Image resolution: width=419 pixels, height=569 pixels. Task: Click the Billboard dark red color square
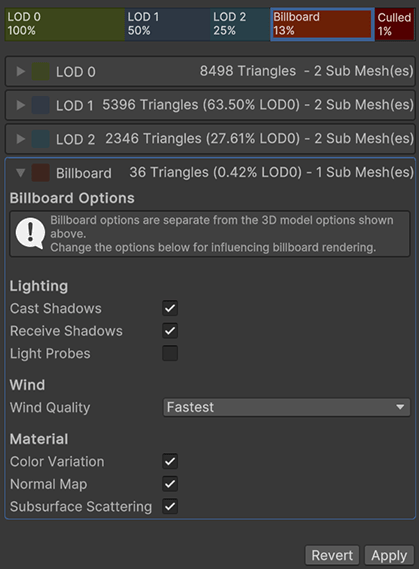40,173
